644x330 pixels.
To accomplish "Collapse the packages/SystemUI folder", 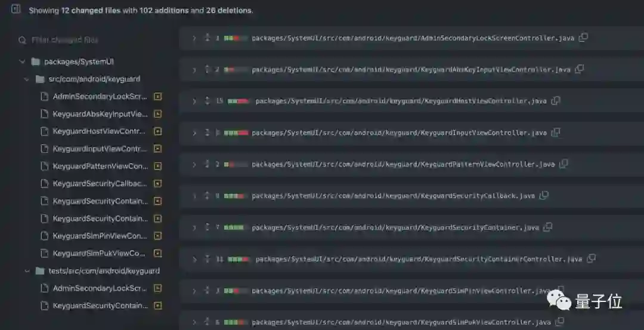I will (22, 61).
